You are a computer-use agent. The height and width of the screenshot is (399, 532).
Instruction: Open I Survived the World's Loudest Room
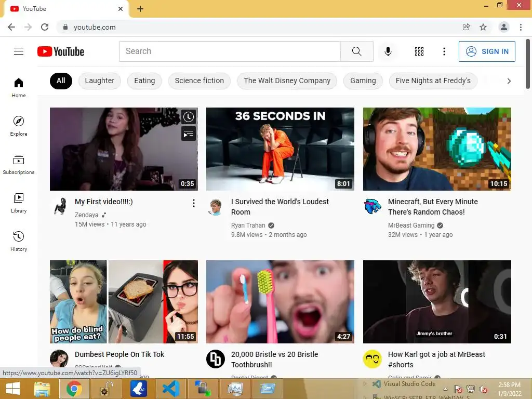point(280,207)
